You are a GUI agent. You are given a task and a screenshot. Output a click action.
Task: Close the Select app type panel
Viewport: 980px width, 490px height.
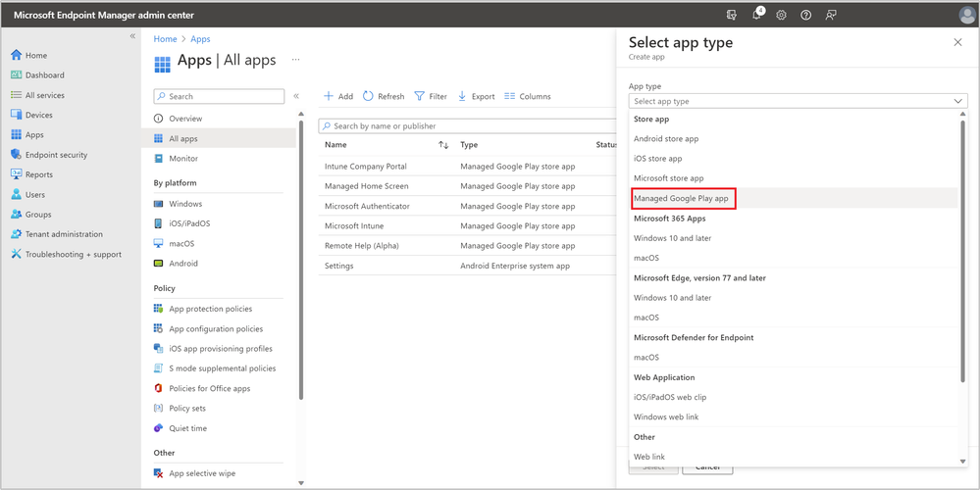coord(957,42)
